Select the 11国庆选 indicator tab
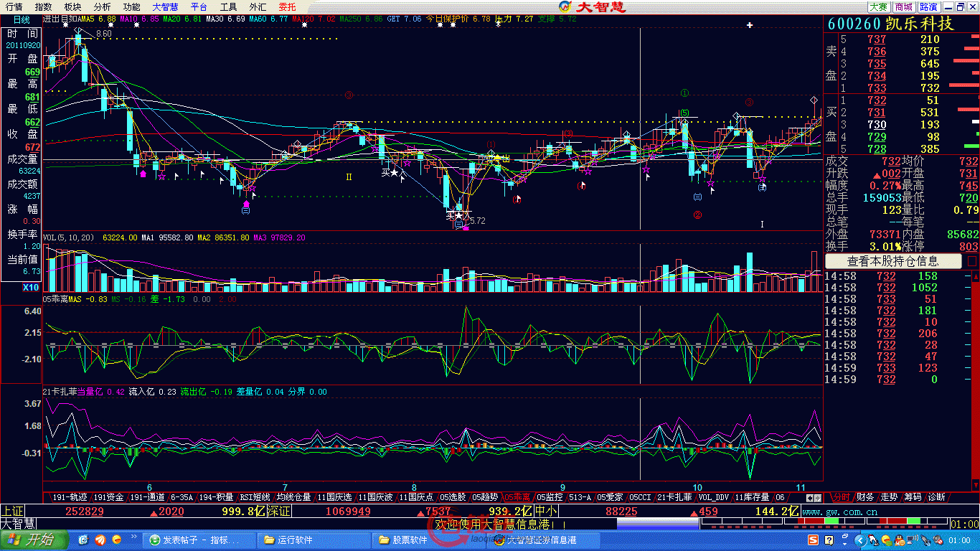 point(334,496)
